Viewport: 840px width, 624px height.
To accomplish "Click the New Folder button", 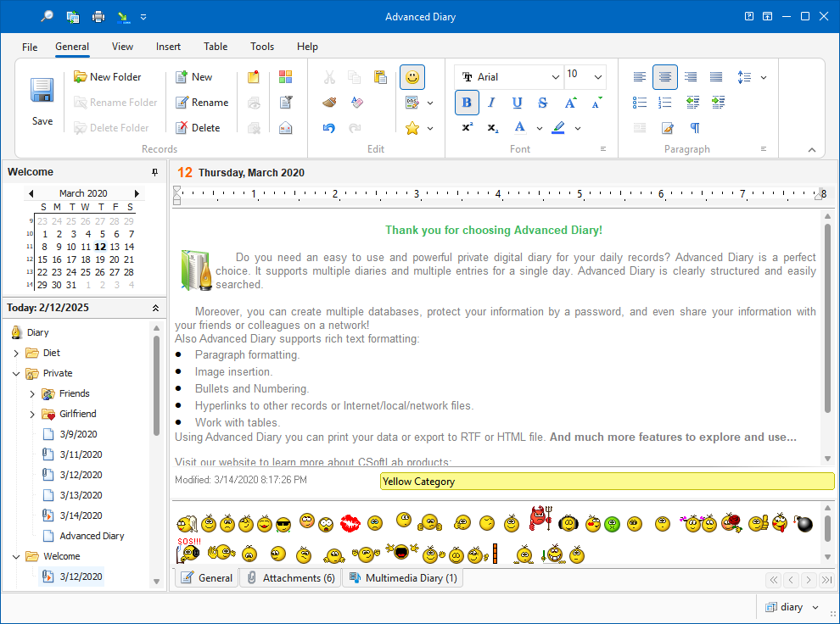I will (108, 77).
